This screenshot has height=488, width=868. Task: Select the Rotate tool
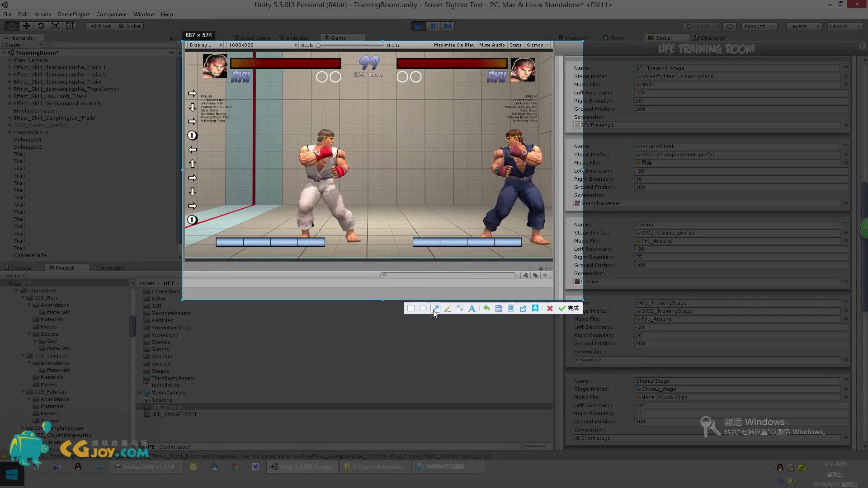tap(41, 26)
